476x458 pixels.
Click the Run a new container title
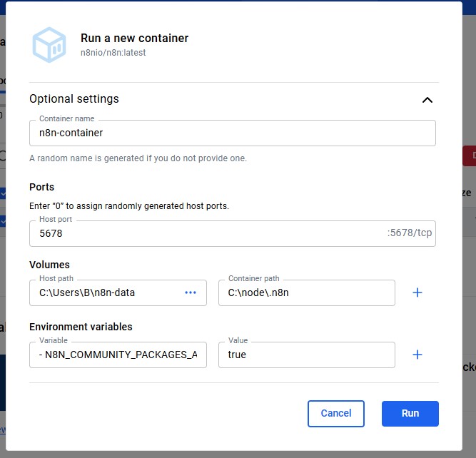coord(134,39)
